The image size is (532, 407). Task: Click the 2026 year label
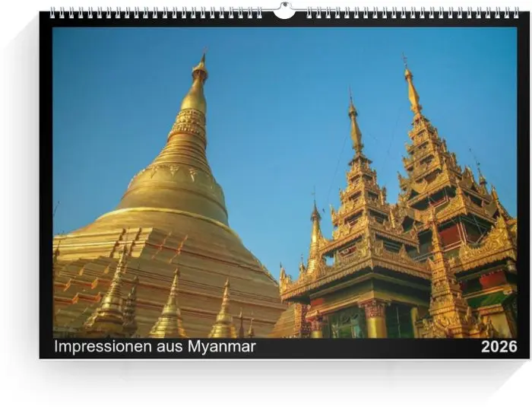point(499,347)
